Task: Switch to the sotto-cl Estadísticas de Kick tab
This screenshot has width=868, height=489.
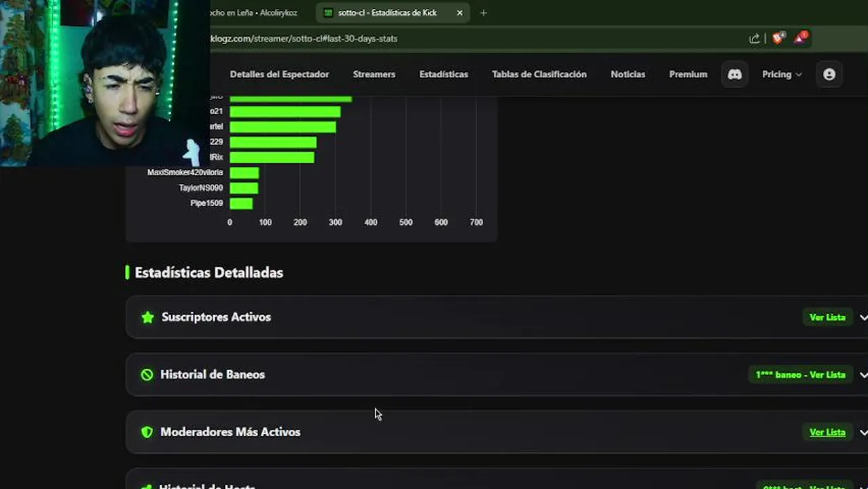Action: click(x=393, y=13)
